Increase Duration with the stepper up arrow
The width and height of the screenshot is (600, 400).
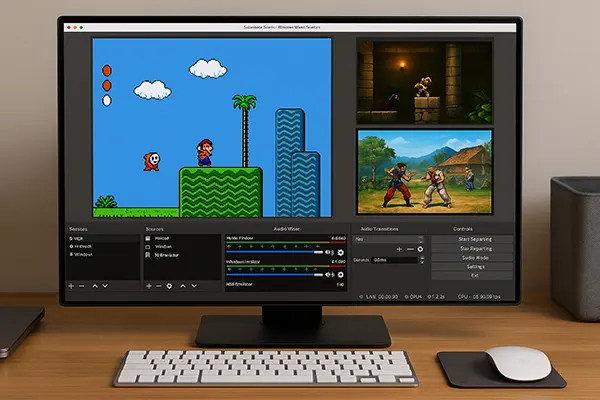point(422,258)
